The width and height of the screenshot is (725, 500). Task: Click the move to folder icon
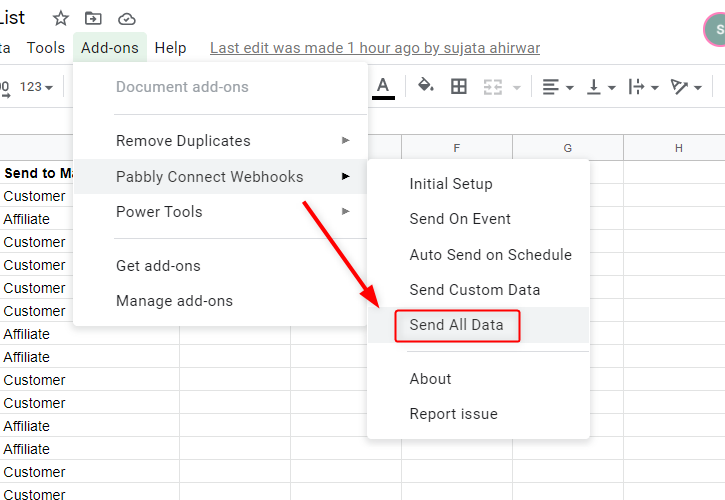(93, 19)
